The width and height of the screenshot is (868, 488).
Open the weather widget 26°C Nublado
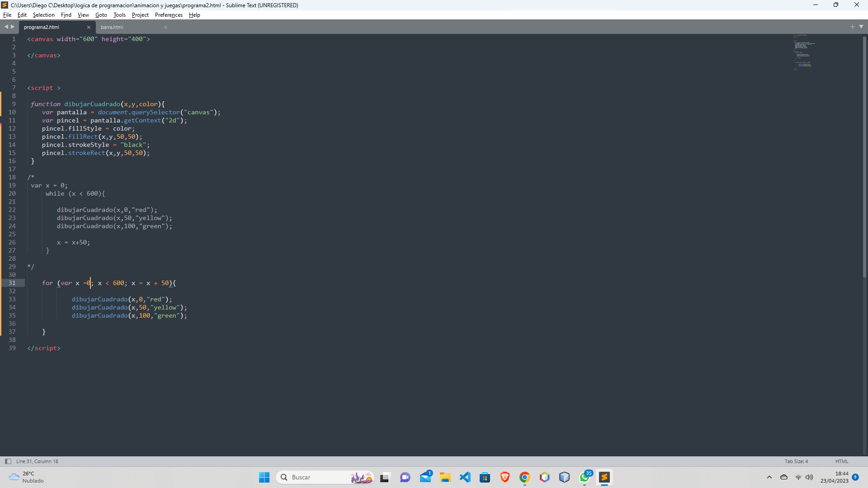pyautogui.click(x=26, y=477)
